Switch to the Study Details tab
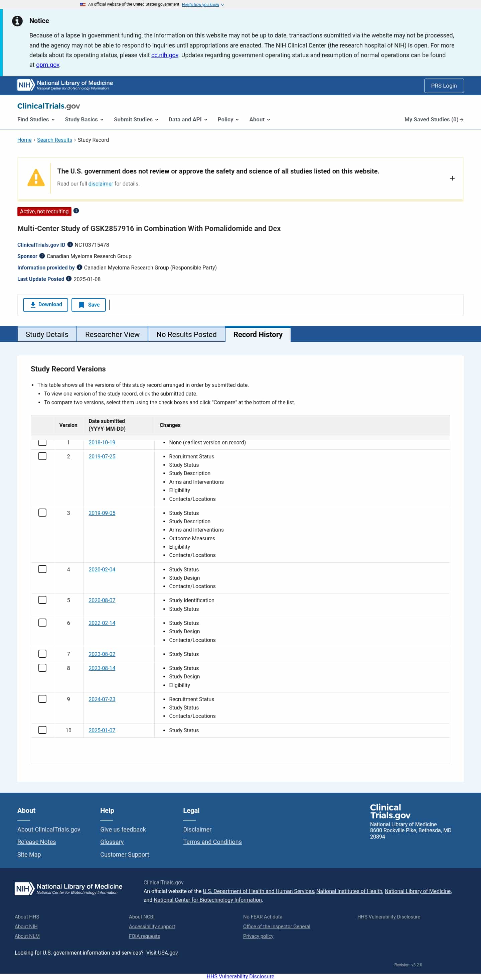The height and width of the screenshot is (980, 481). (47, 334)
